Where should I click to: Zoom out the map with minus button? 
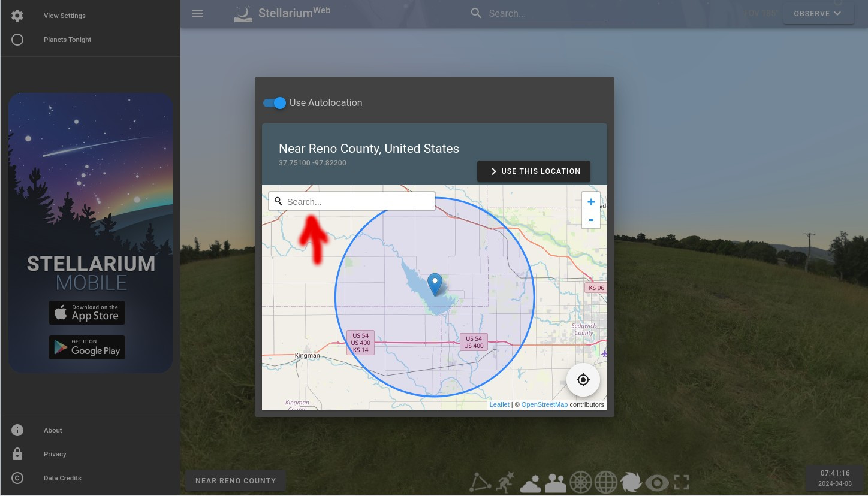tap(591, 219)
